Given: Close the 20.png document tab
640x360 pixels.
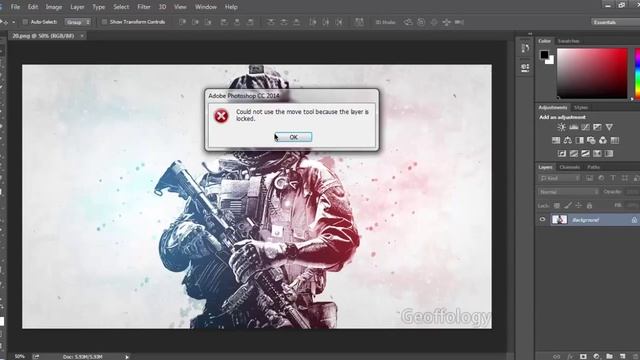Looking at the screenshot, I should 82,36.
